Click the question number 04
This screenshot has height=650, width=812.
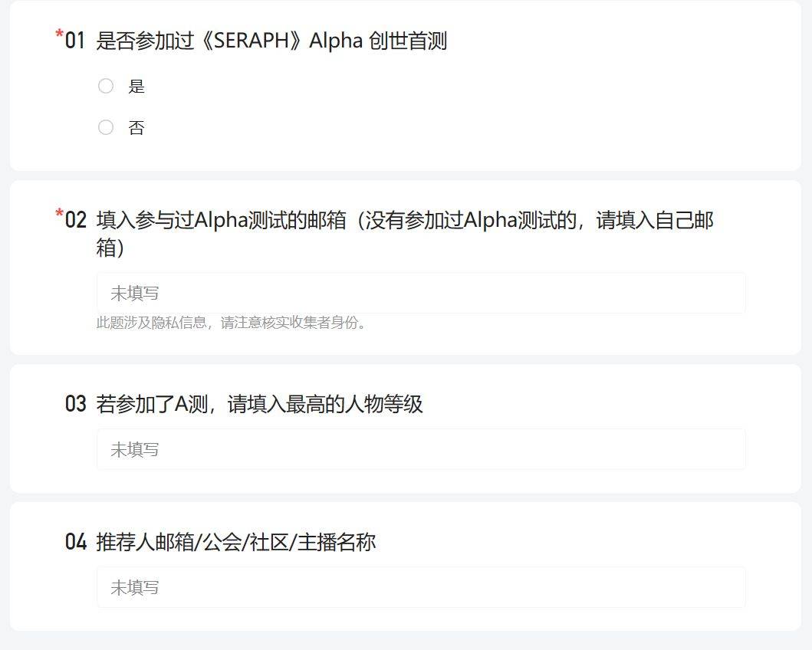pos(76,543)
